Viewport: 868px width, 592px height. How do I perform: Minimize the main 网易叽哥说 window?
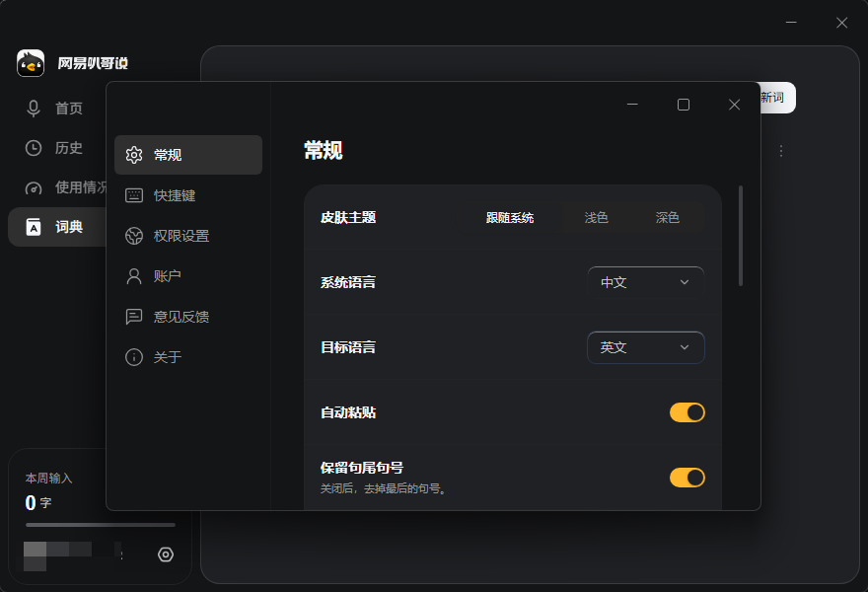[x=791, y=23]
